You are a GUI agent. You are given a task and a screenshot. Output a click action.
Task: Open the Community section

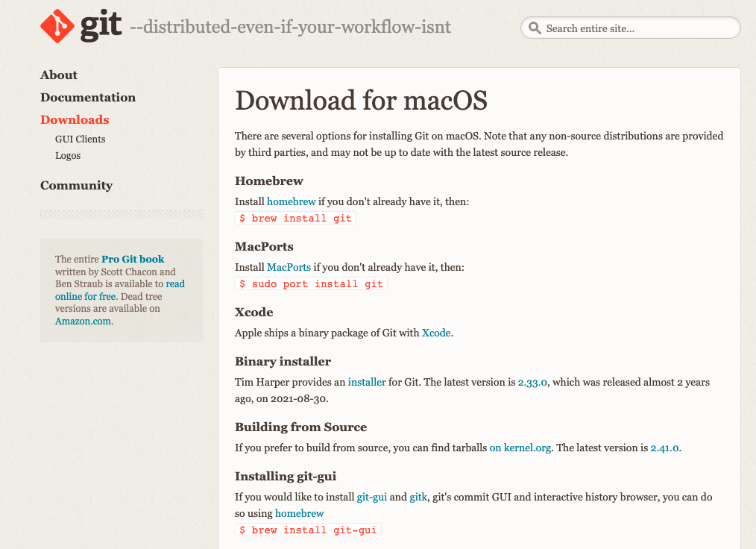[x=76, y=185]
